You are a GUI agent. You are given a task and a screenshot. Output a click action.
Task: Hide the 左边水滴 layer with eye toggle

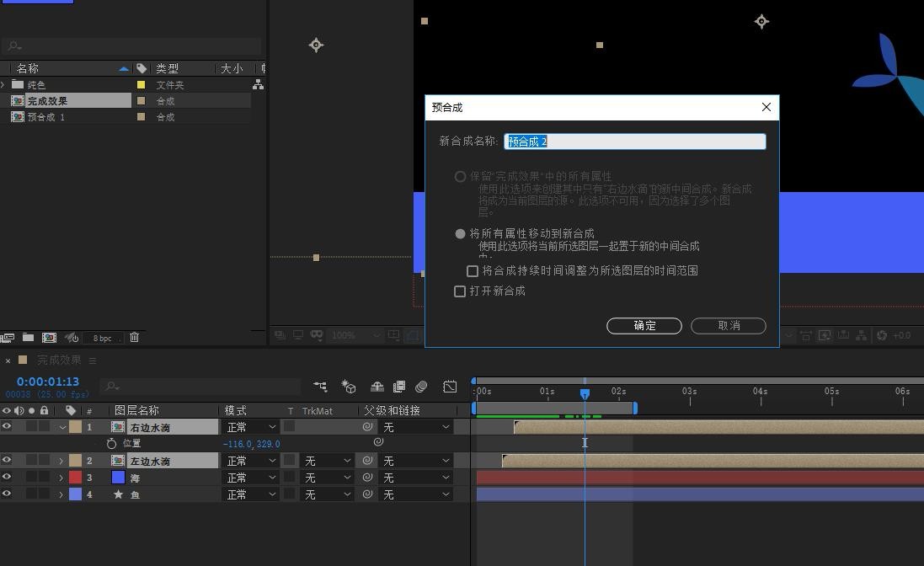(x=7, y=460)
